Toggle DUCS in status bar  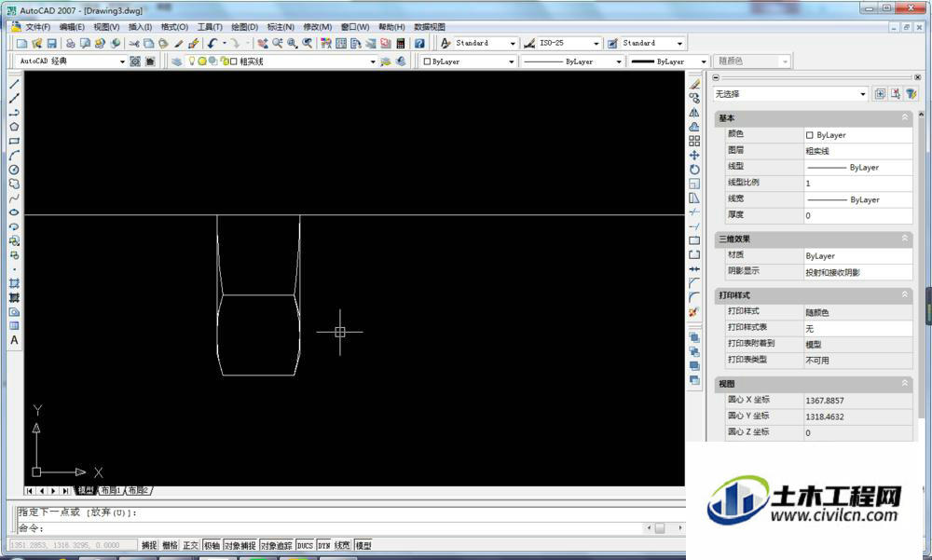pyautogui.click(x=305, y=545)
